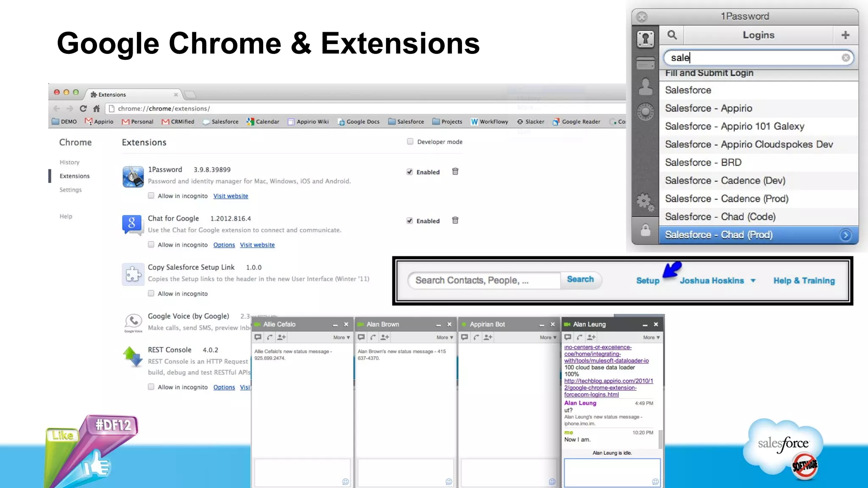The height and width of the screenshot is (488, 868).
Task: Choose Salesforce - BRD login entry
Action: tap(759, 162)
